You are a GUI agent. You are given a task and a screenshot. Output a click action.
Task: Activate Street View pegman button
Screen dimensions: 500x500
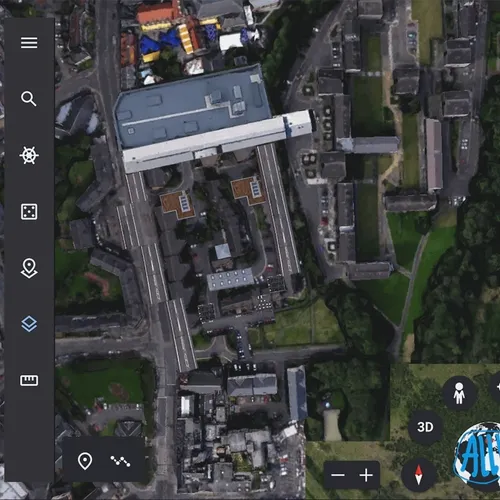pos(459,393)
